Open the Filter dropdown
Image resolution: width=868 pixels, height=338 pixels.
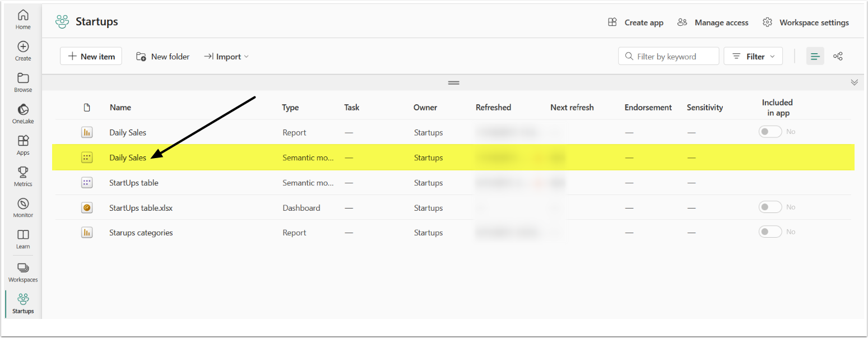tap(753, 56)
